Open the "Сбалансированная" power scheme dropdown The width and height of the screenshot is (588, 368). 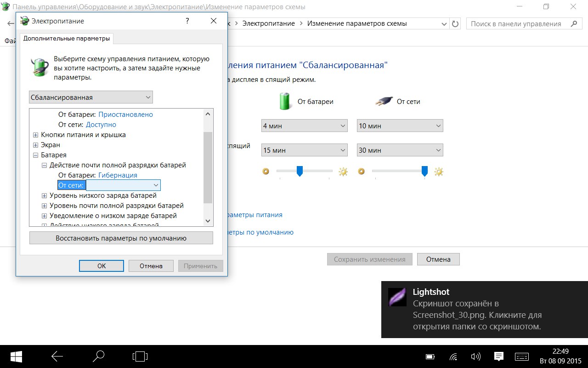pos(90,97)
